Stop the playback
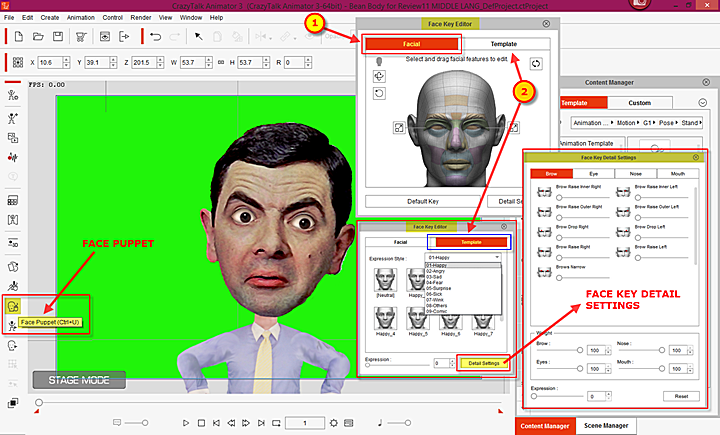 pyautogui.click(x=201, y=423)
